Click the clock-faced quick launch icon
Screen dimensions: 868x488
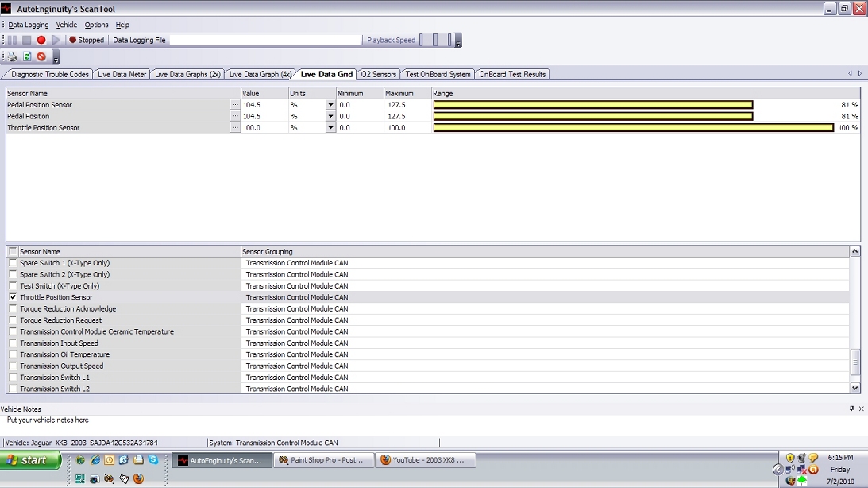pos(110,459)
